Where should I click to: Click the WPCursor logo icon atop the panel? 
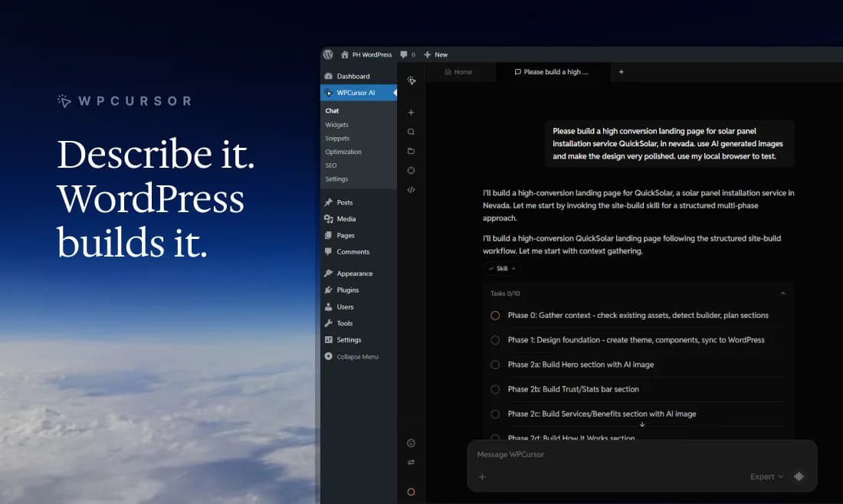(x=412, y=78)
